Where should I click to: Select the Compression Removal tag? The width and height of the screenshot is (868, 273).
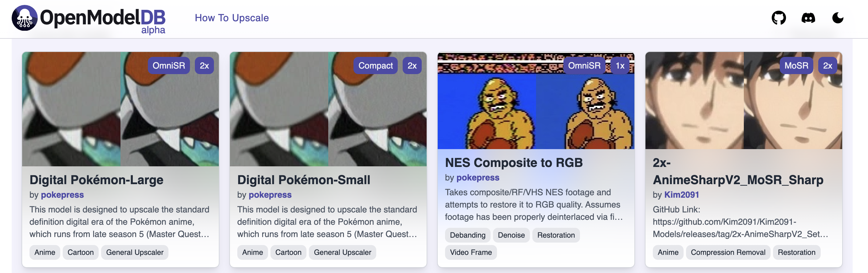(x=728, y=252)
